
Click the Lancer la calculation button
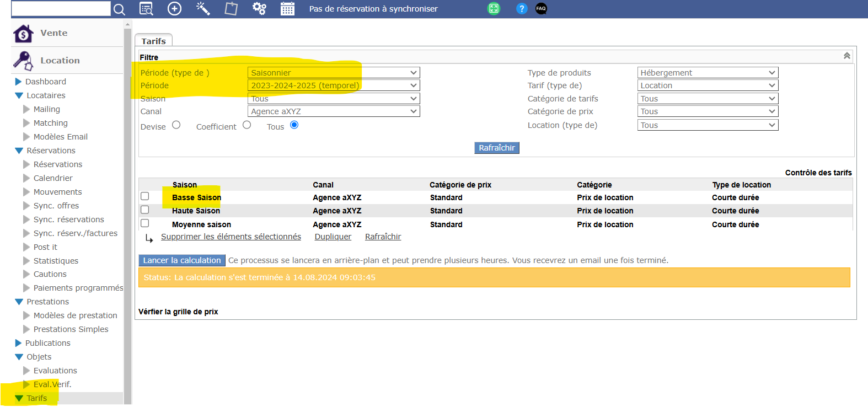(182, 260)
